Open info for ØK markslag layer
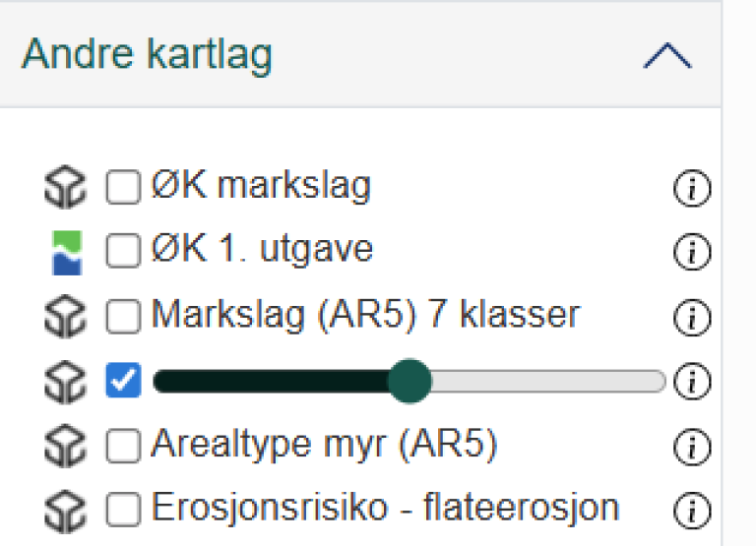Image resolution: width=756 pixels, height=546 pixels. 692,189
